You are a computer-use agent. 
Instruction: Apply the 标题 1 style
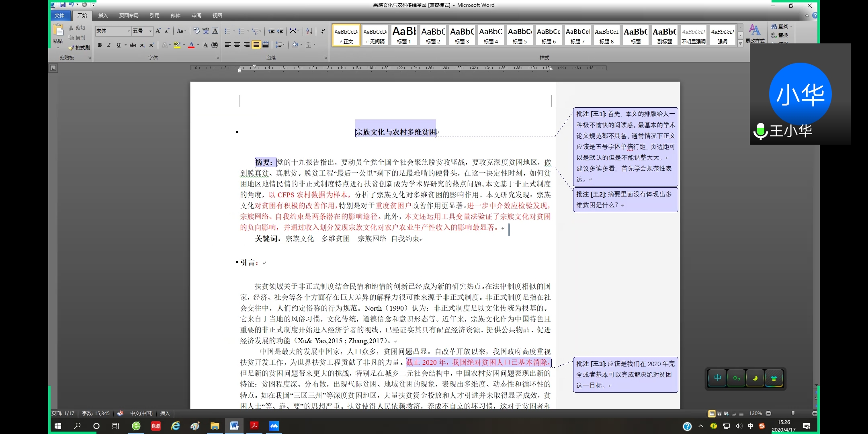404,35
